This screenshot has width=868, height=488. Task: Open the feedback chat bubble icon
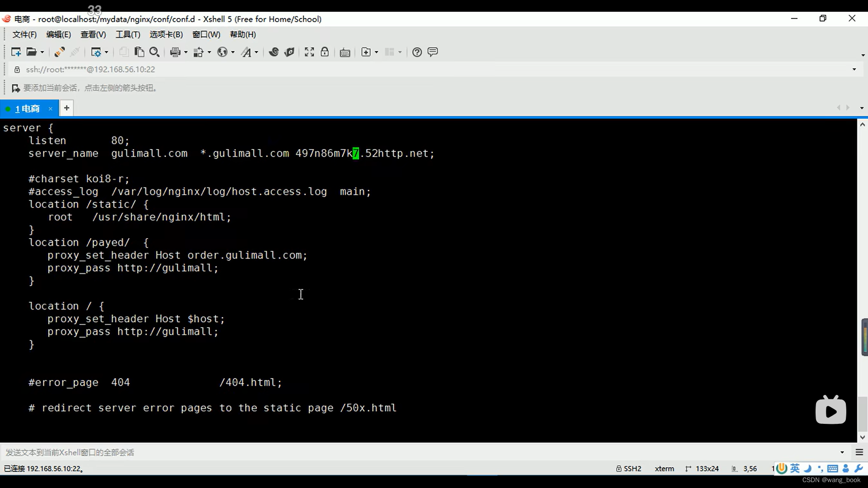(x=433, y=52)
